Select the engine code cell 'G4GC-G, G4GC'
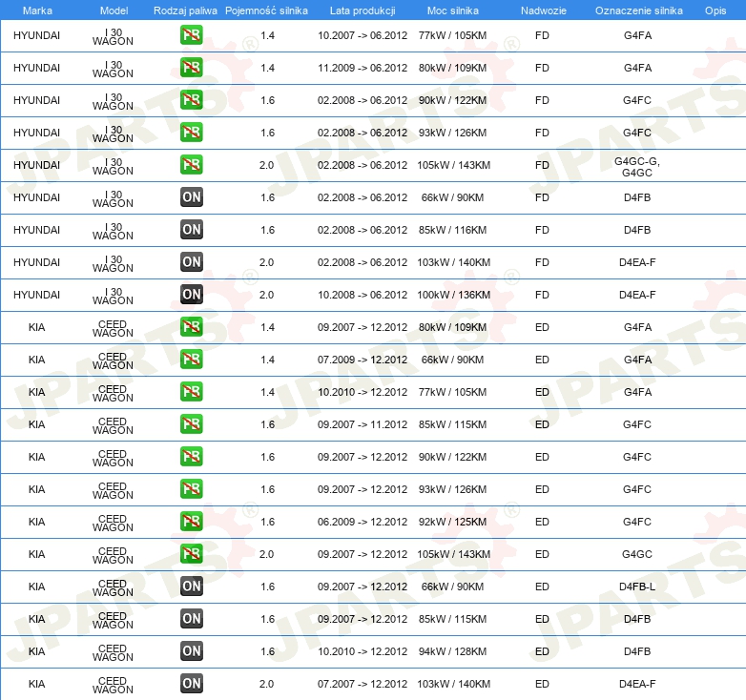746x700 pixels. tap(637, 167)
